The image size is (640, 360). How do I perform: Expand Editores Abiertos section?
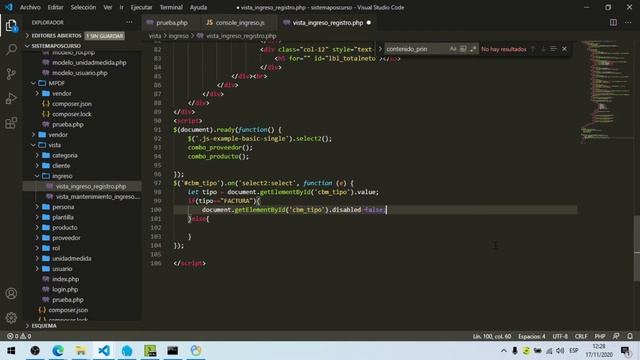pos(57,36)
